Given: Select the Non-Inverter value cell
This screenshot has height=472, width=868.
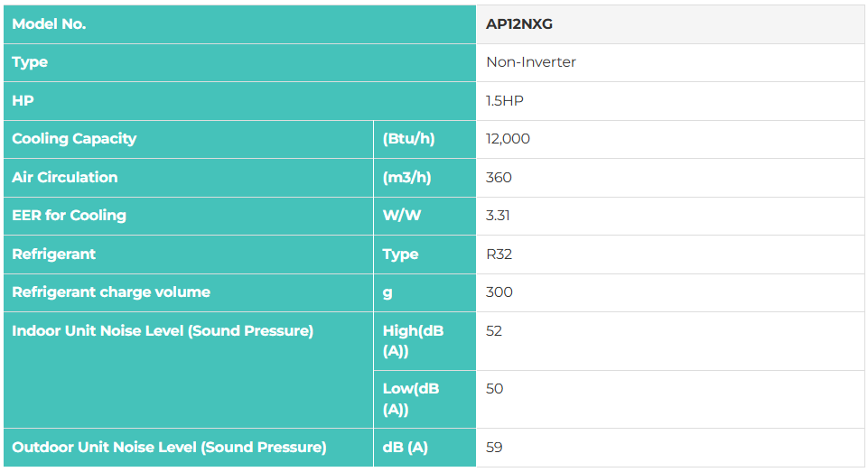Looking at the screenshot, I should pyautogui.click(x=531, y=62).
